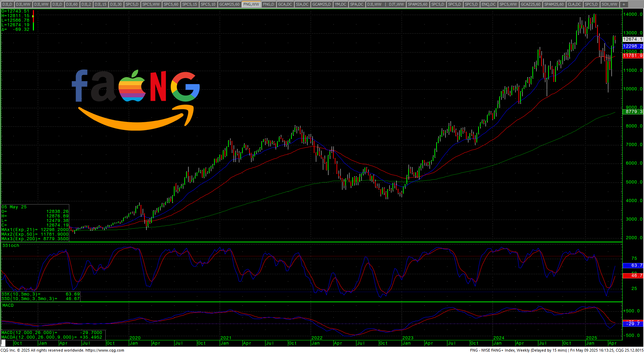Viewport: 644px width, 353px height.
Task: Select the last price label 12674.1
Action: [x=633, y=39]
